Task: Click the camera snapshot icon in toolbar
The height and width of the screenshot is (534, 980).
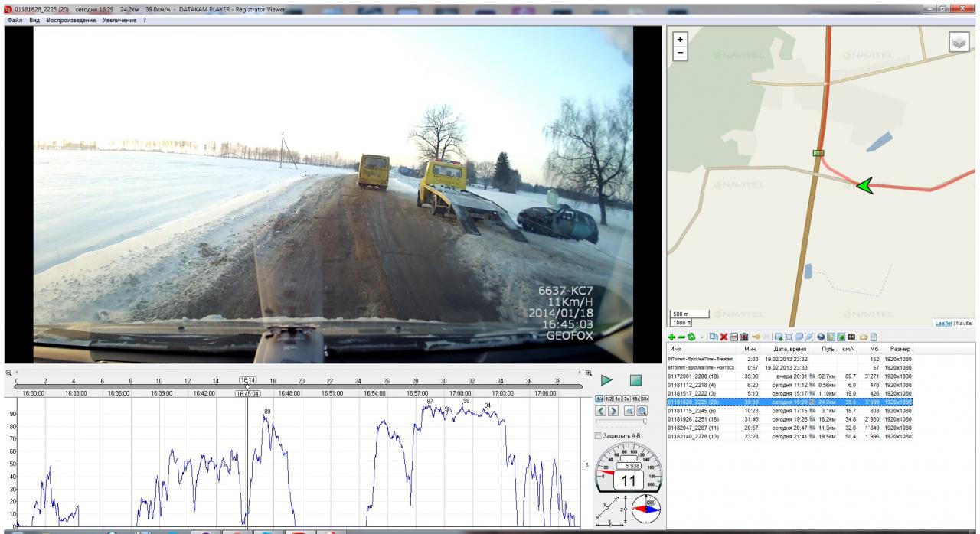Action: click(x=743, y=337)
